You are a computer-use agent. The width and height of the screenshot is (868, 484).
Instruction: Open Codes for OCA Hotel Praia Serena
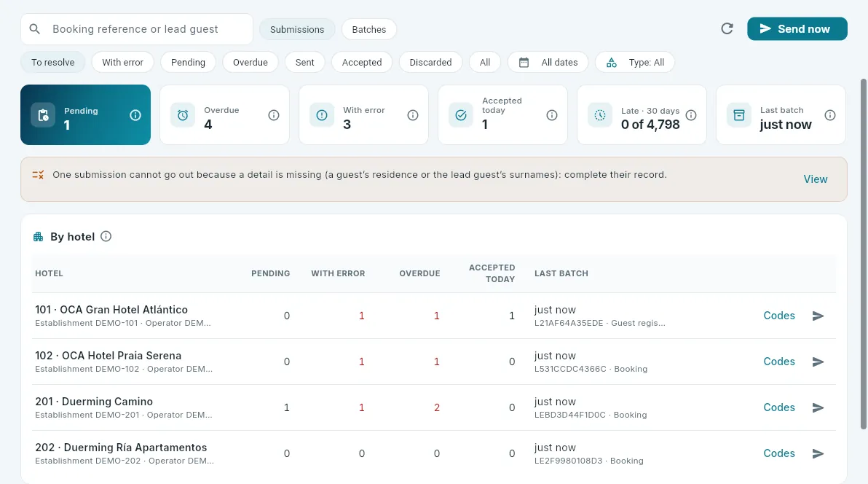779,362
